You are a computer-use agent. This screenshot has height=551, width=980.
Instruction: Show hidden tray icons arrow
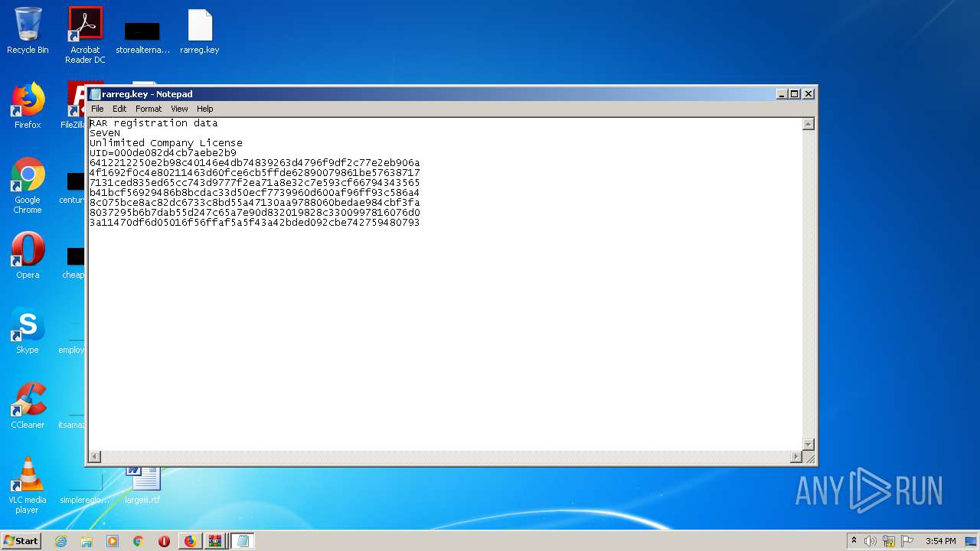[x=854, y=541]
